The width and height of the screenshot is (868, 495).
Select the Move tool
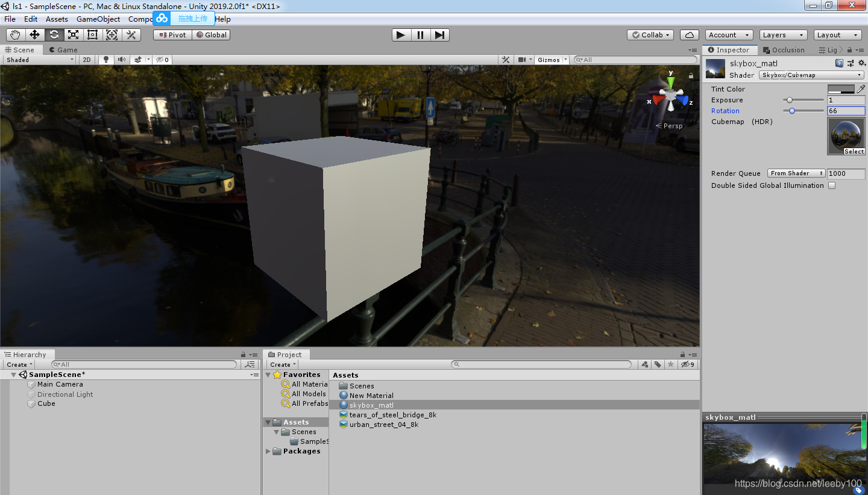coord(34,35)
